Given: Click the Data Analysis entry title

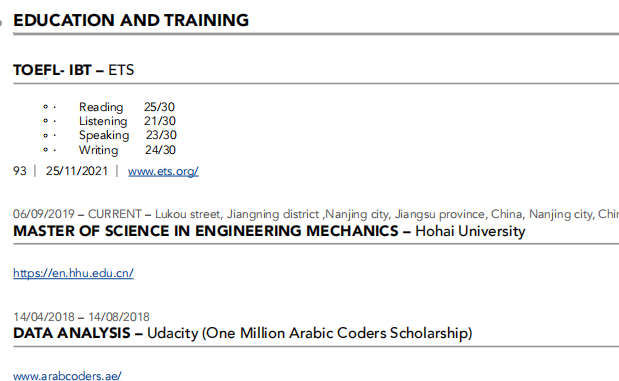Looking at the screenshot, I should point(72,333).
